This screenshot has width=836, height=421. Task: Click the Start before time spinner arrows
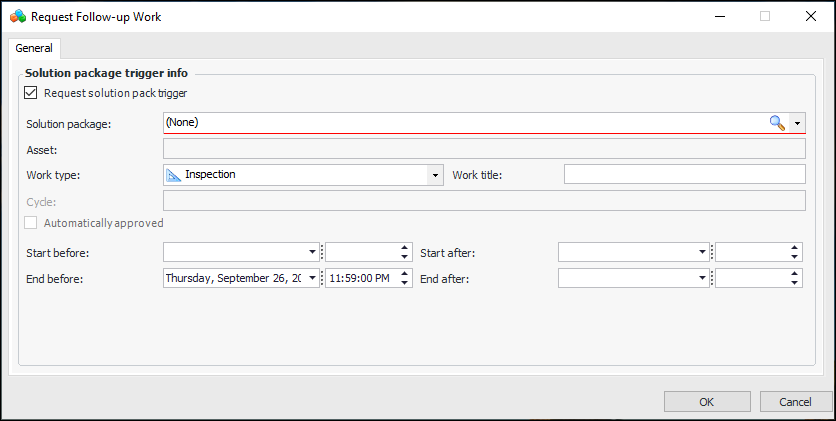click(404, 252)
